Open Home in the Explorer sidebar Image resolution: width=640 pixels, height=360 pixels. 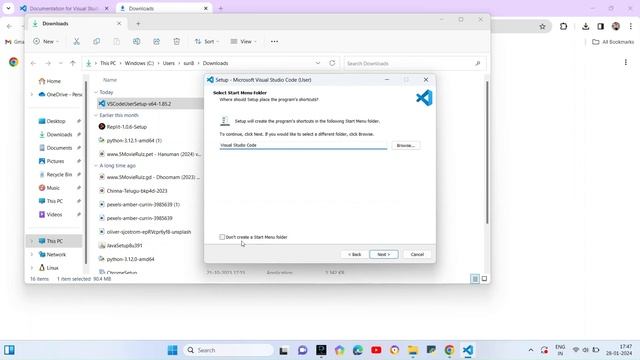pyautogui.click(x=54, y=81)
